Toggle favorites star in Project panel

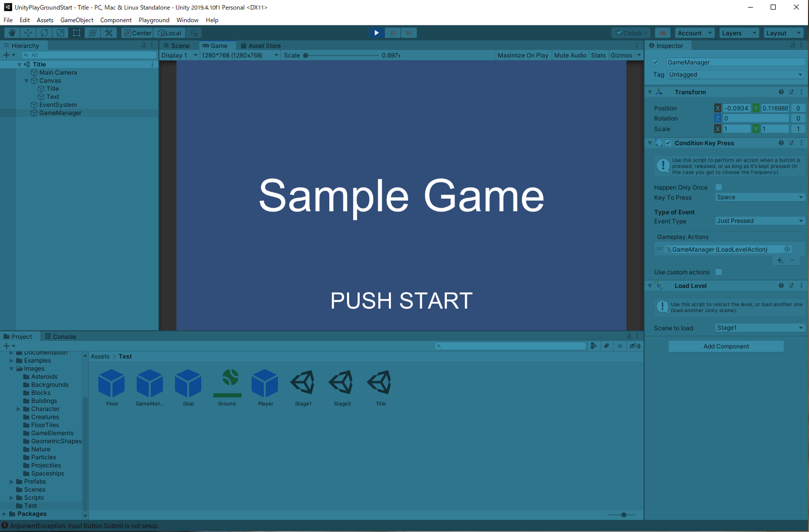click(x=620, y=346)
